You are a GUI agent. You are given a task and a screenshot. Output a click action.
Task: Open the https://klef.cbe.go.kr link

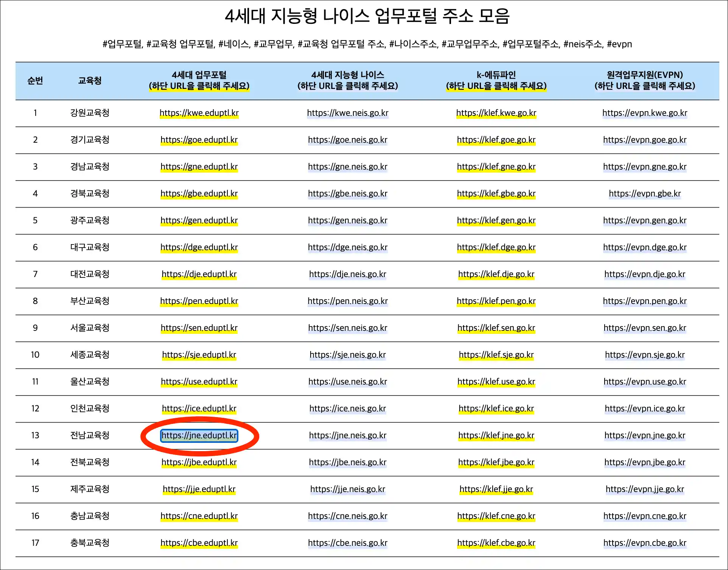(x=496, y=543)
